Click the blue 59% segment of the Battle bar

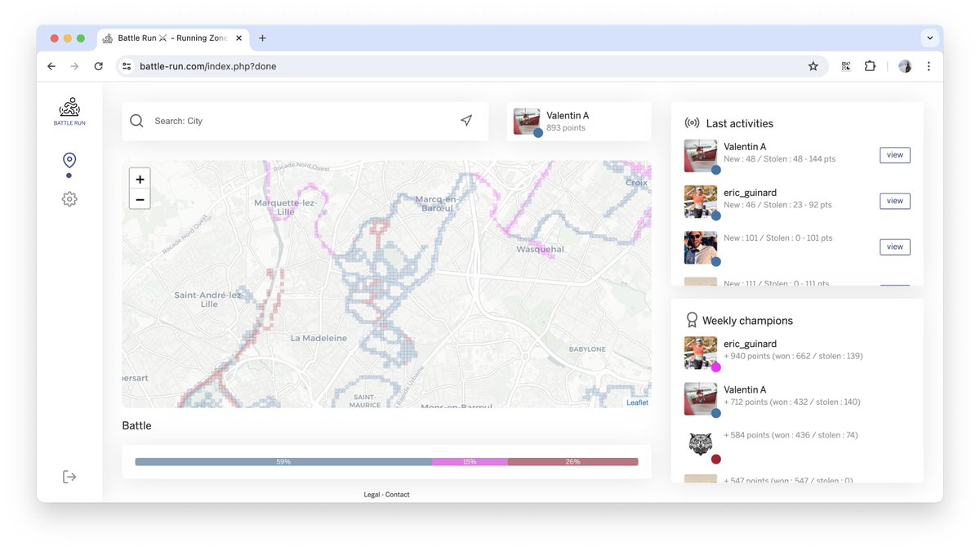[x=283, y=461]
